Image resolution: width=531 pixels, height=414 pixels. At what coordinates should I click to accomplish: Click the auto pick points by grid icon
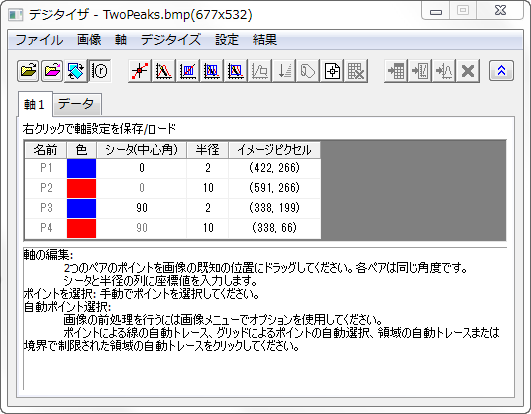click(188, 71)
